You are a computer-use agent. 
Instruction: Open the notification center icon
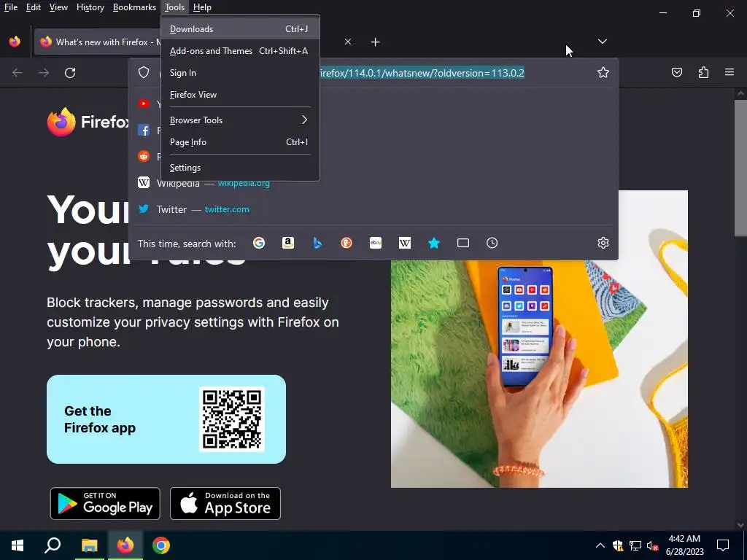[723, 545]
